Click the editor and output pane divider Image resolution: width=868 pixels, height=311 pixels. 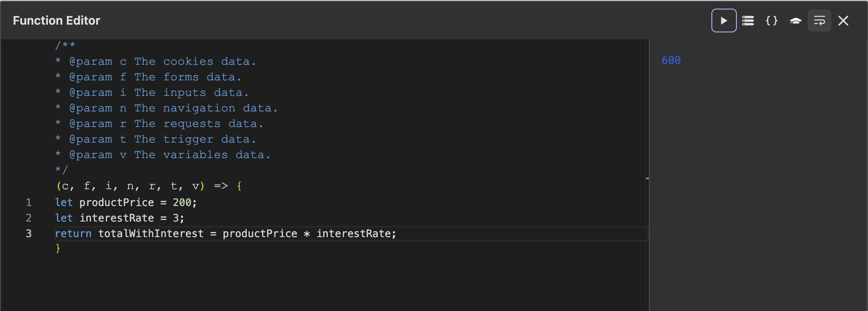pyautogui.click(x=649, y=175)
